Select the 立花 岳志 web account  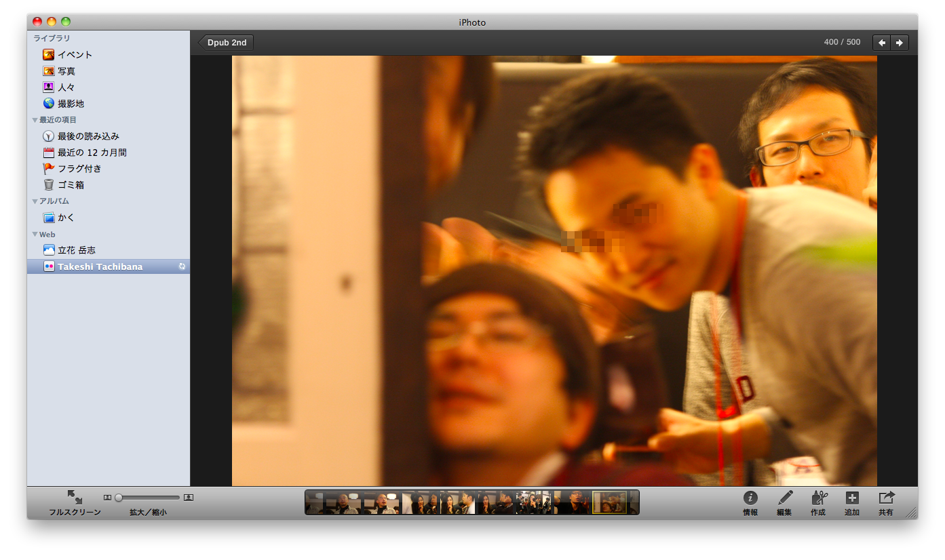[x=76, y=250]
